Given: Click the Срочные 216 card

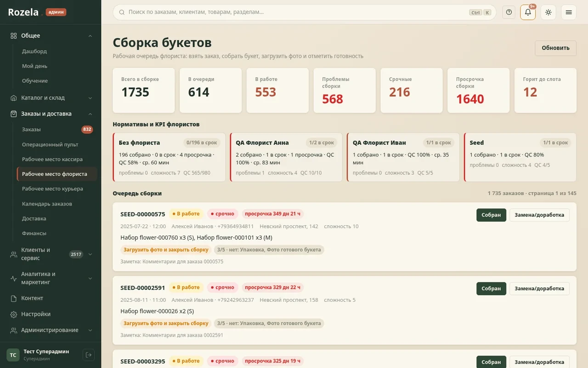Looking at the screenshot, I should point(412,90).
